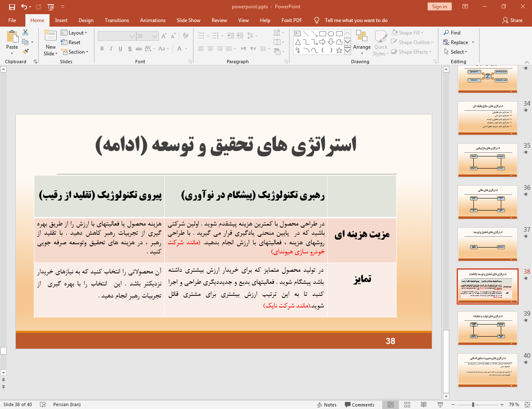Image resolution: width=532 pixels, height=409 pixels.
Task: Adjust the zoom slider handle
Action: click(473, 404)
